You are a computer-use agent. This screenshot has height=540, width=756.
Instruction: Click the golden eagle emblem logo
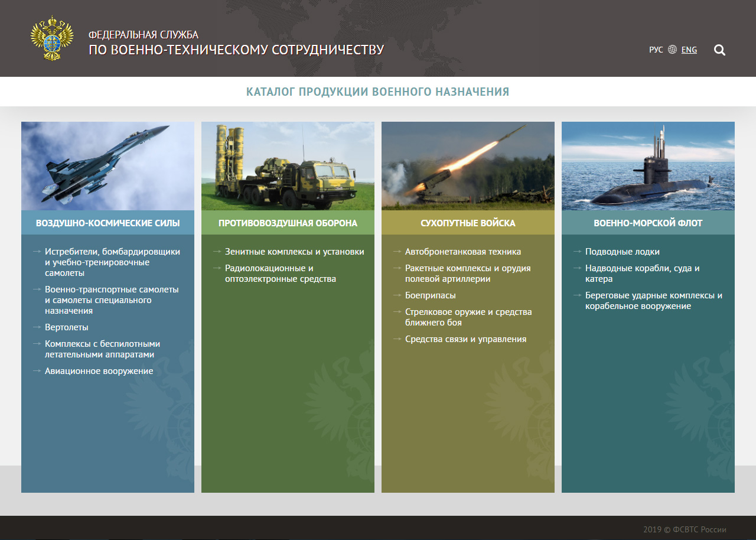52,38
